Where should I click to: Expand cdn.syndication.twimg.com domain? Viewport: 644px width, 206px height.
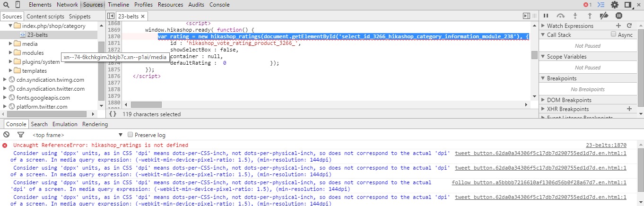5,80
